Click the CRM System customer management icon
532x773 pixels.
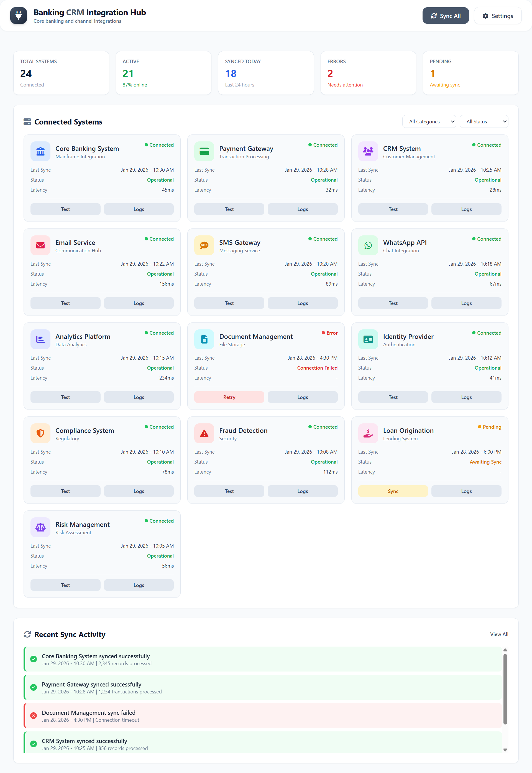(368, 151)
